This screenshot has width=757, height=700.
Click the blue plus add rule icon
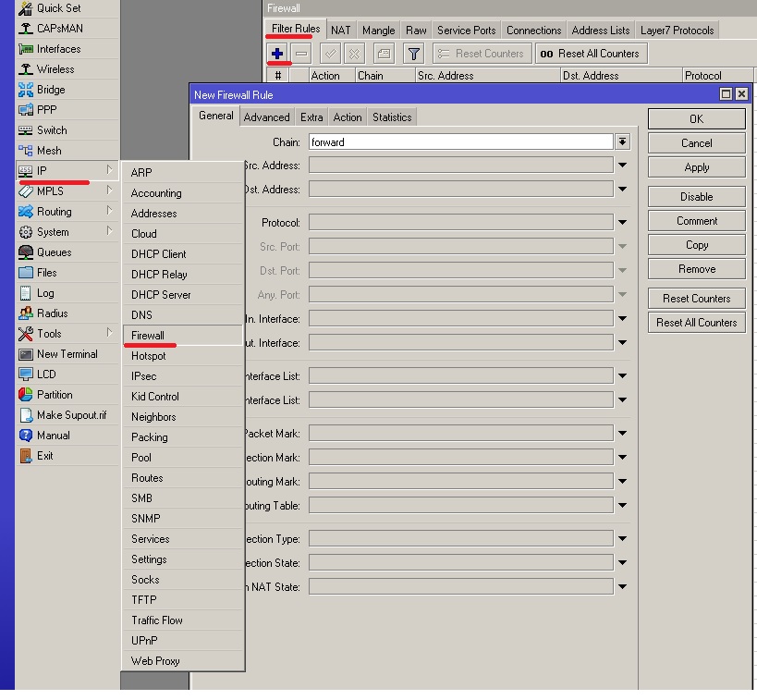276,54
